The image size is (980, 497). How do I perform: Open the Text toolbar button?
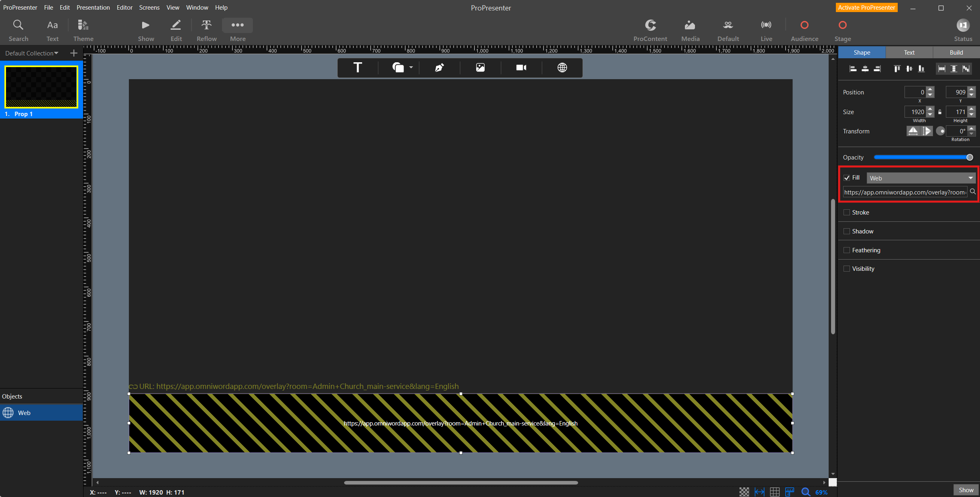pyautogui.click(x=52, y=30)
